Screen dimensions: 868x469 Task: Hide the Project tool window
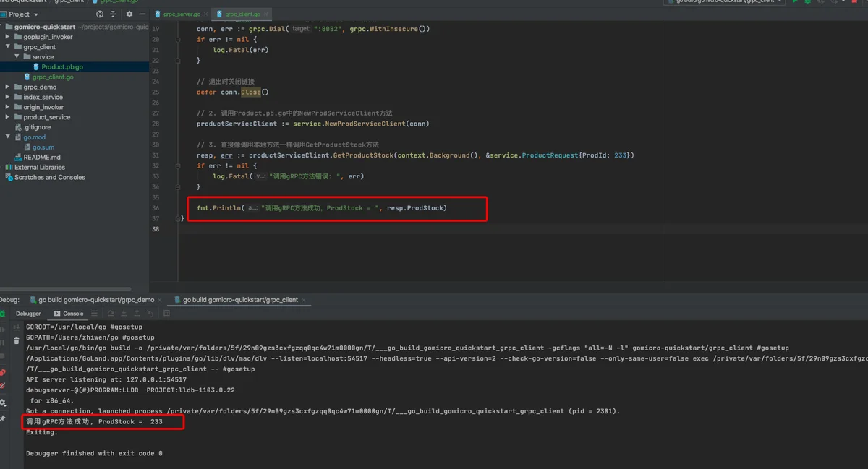pyautogui.click(x=142, y=14)
